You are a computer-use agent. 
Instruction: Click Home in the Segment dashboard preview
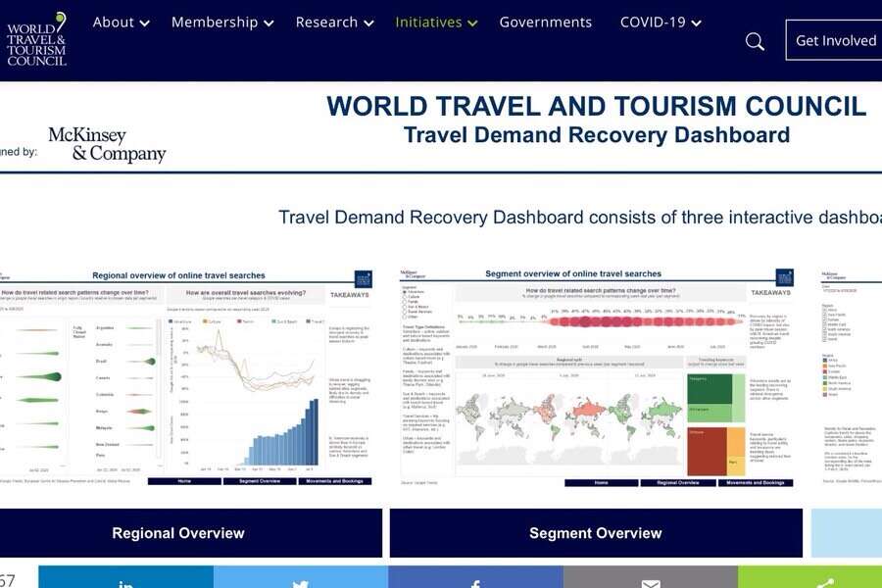[602, 483]
